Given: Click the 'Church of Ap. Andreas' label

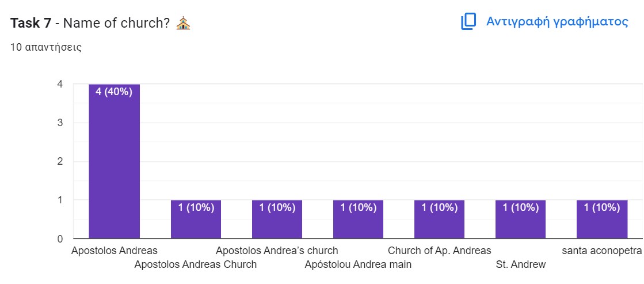Looking at the screenshot, I should [439, 251].
